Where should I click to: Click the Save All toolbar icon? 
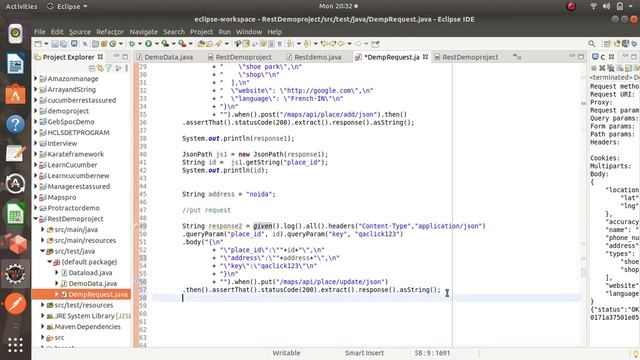(x=64, y=44)
